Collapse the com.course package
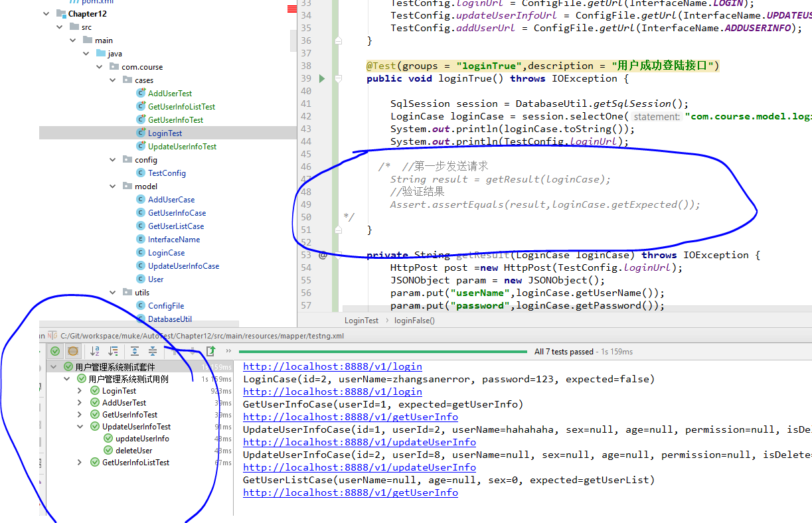 [100, 67]
